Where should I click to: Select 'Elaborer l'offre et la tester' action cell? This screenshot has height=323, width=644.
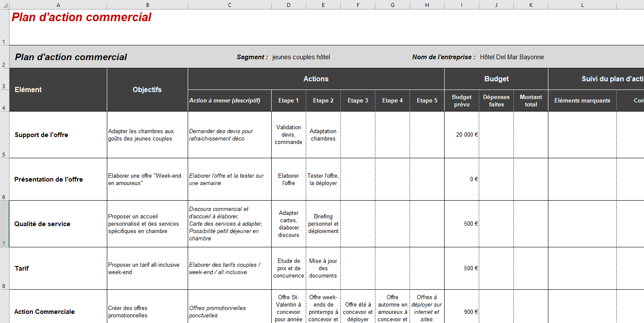(230, 179)
